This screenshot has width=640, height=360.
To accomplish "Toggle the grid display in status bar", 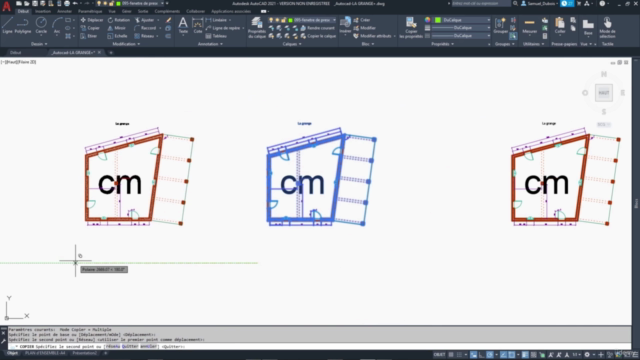I will pyautogui.click(x=451, y=355).
